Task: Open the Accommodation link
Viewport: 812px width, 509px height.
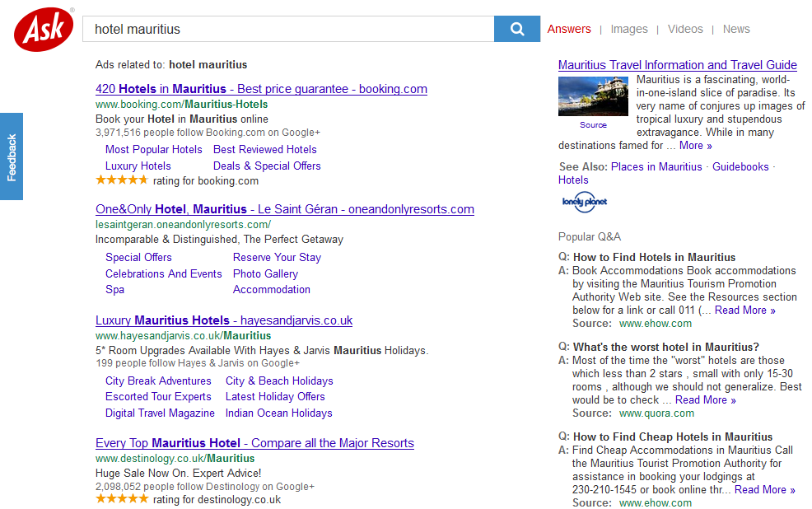Action: pos(272,290)
